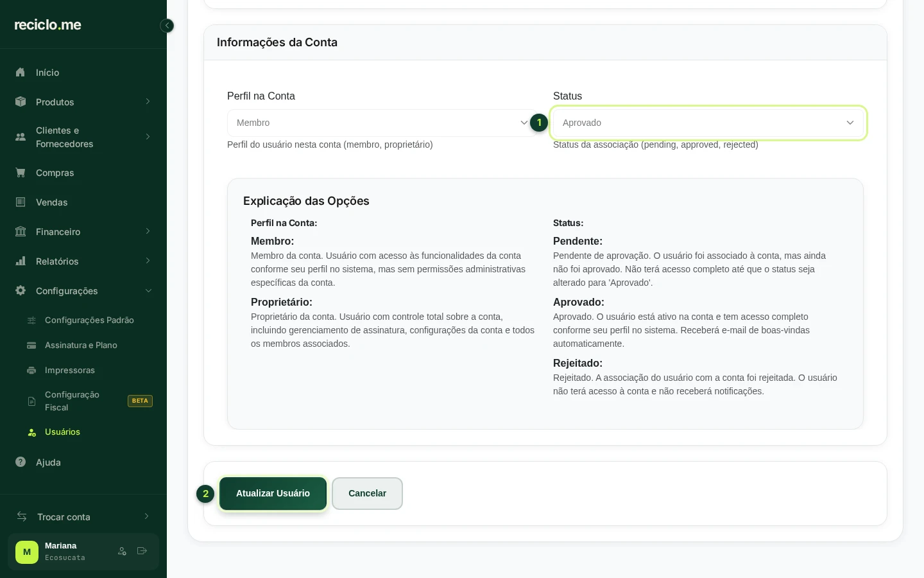The image size is (924, 578).
Task: Click the Explicação das Opções heading
Action: pos(306,201)
